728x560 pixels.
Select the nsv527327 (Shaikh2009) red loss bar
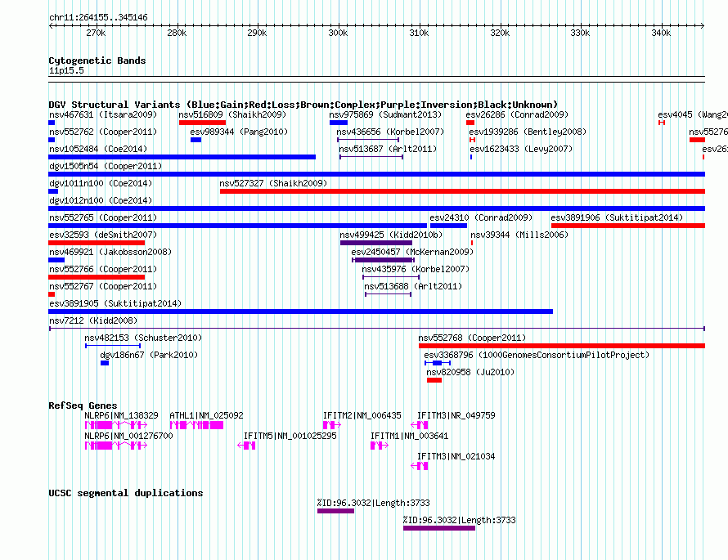(462, 191)
